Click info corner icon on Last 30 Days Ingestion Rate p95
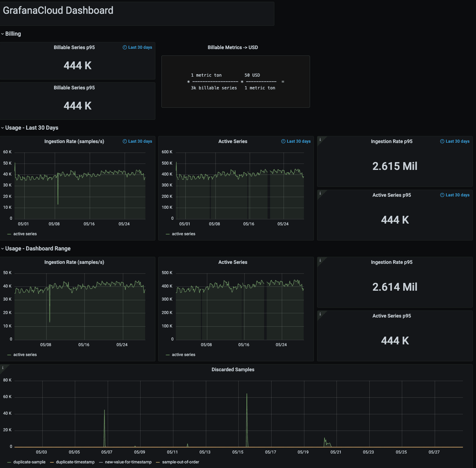 (x=320, y=140)
